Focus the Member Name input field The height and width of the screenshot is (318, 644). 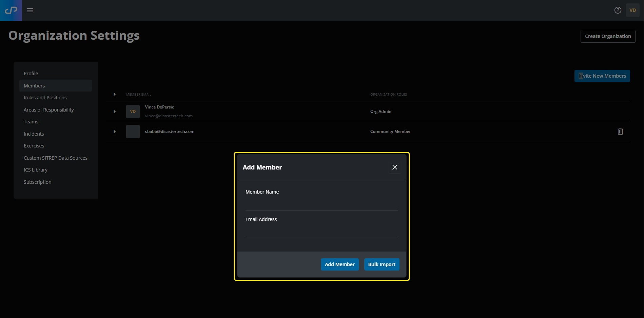(321, 203)
